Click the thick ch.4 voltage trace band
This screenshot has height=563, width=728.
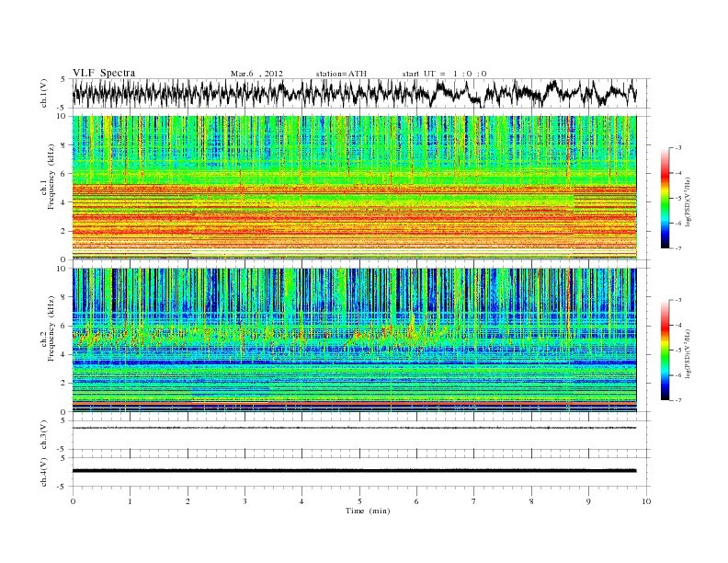354,471
